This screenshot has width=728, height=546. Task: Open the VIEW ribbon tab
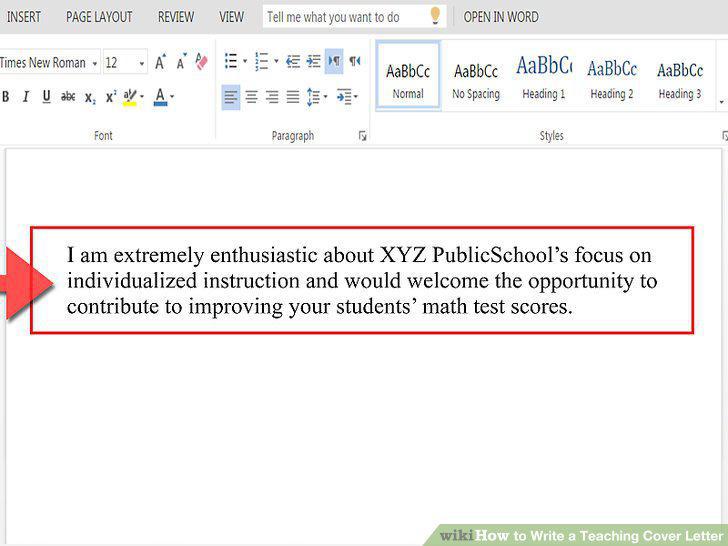click(x=231, y=17)
